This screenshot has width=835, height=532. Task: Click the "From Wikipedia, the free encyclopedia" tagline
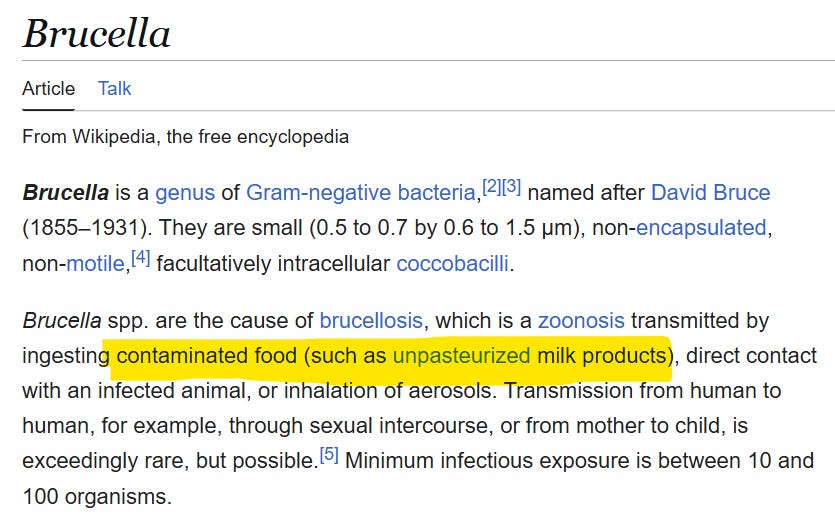(186, 136)
